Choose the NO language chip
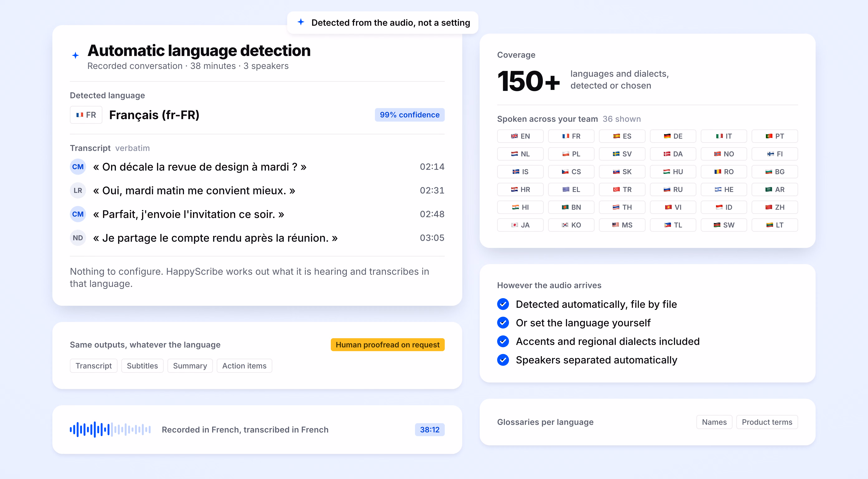The height and width of the screenshot is (479, 868). coord(724,154)
